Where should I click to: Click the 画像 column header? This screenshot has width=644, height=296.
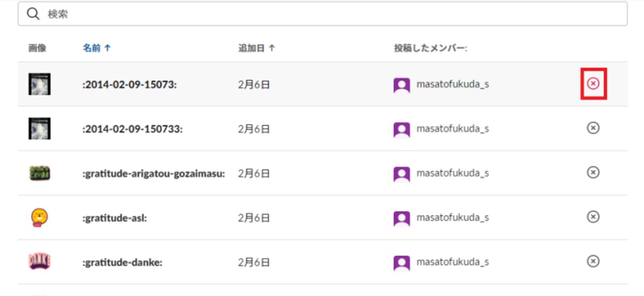38,48
